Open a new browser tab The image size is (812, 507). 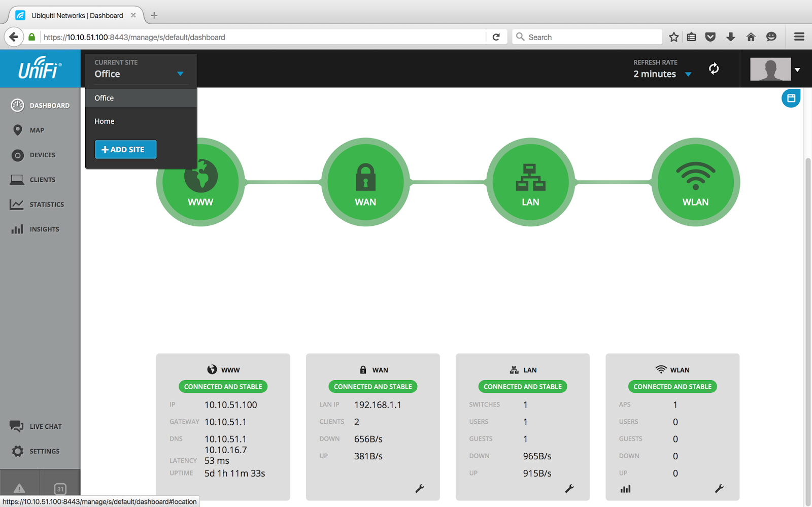click(154, 15)
